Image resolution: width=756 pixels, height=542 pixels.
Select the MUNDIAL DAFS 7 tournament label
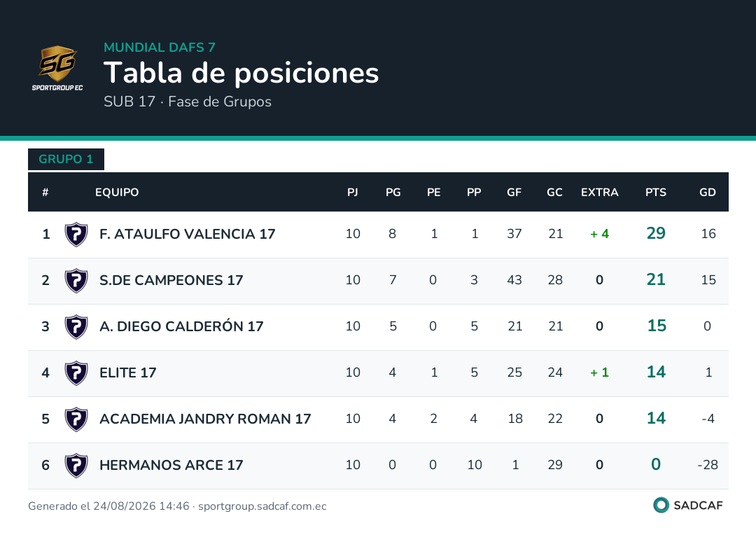pos(160,47)
